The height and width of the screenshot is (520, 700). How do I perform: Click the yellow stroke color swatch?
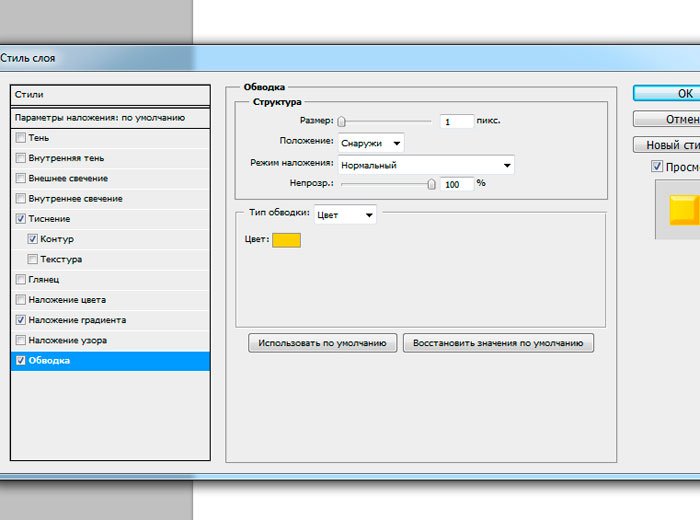[286, 240]
